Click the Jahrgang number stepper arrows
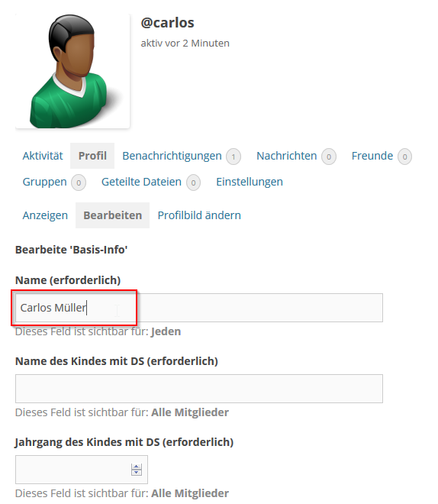This screenshot has width=438, height=504. point(137,470)
